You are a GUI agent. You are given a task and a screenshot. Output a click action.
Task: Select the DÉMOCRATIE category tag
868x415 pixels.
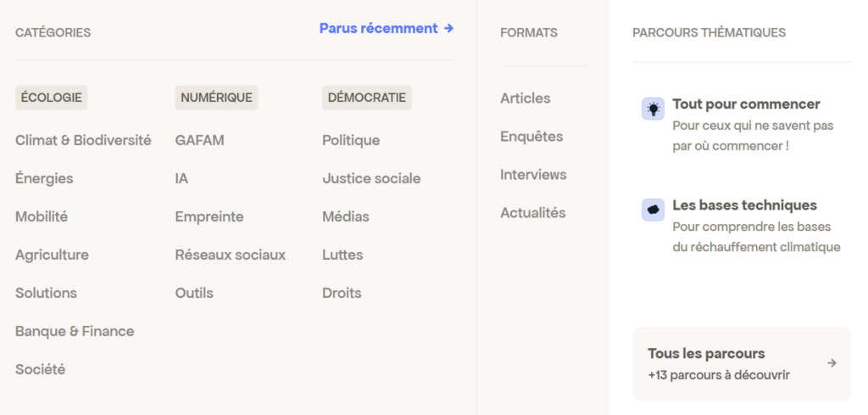coord(367,98)
